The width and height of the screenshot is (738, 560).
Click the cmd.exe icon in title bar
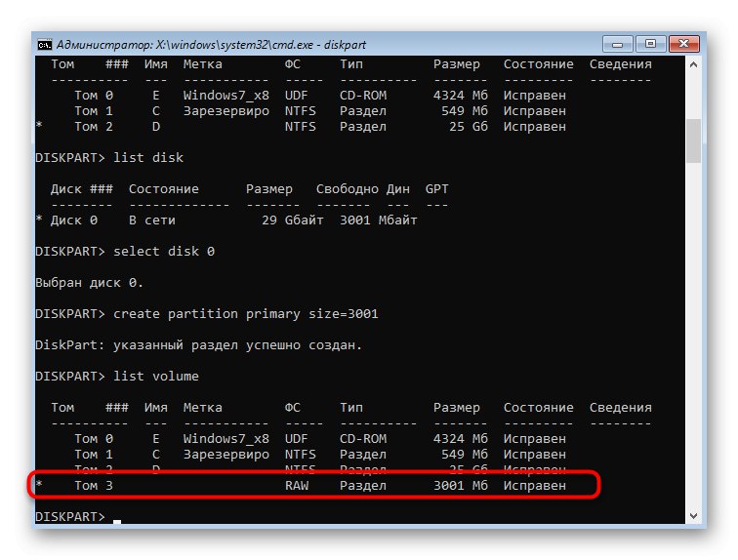click(x=45, y=45)
